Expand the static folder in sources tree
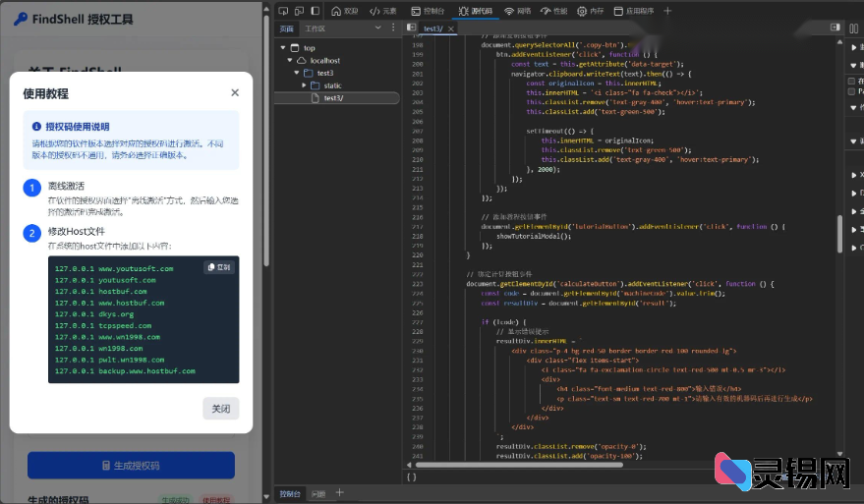The width and height of the screenshot is (864, 504). pyautogui.click(x=305, y=85)
